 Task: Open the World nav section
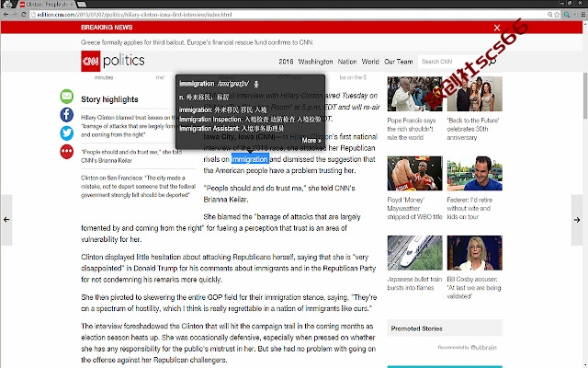click(370, 62)
